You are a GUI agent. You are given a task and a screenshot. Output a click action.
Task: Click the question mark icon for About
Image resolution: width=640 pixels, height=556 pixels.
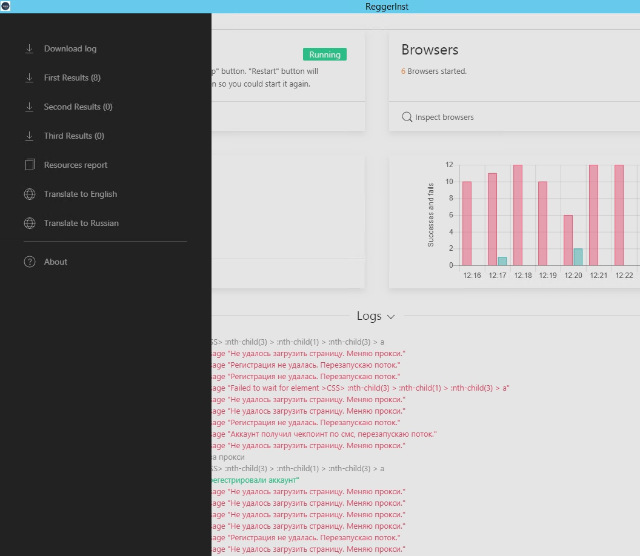[x=29, y=262]
